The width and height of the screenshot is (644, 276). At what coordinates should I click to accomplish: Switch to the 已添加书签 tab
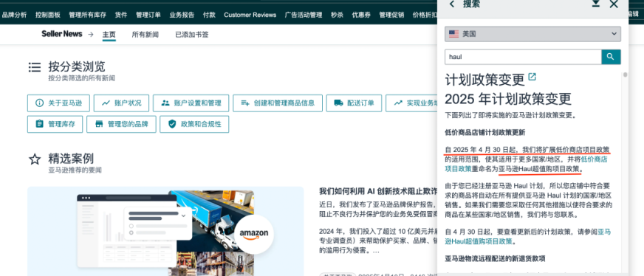tap(192, 35)
